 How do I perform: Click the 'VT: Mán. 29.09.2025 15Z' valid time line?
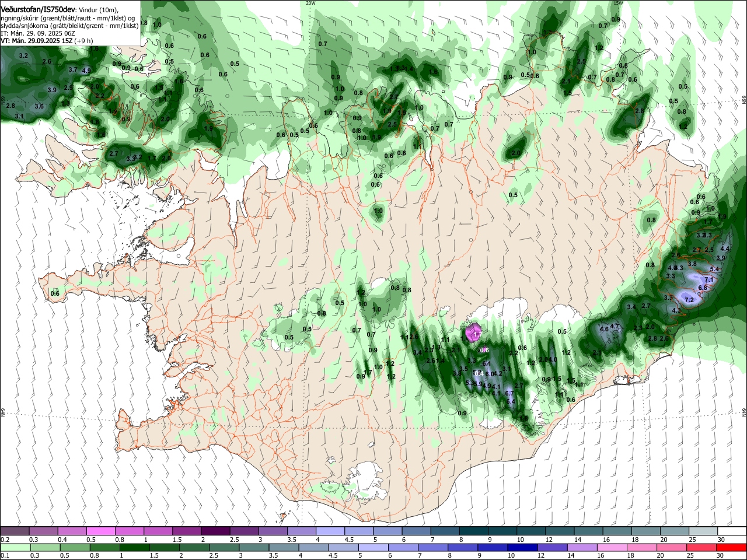click(37, 41)
